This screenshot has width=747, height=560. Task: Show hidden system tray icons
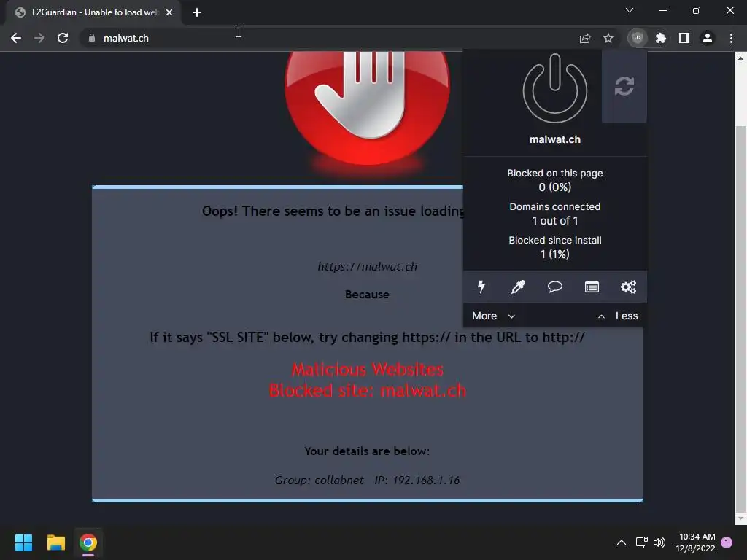(x=622, y=542)
